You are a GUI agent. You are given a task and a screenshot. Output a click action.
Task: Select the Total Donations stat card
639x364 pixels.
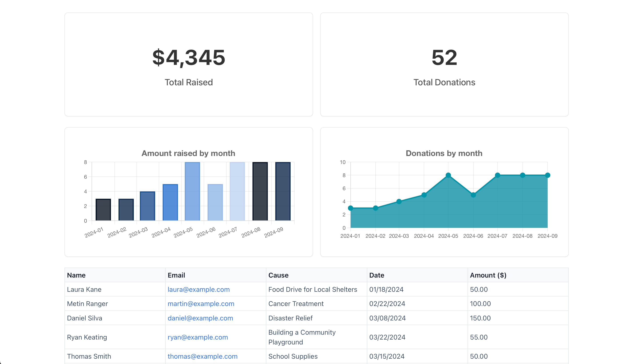coord(444,64)
